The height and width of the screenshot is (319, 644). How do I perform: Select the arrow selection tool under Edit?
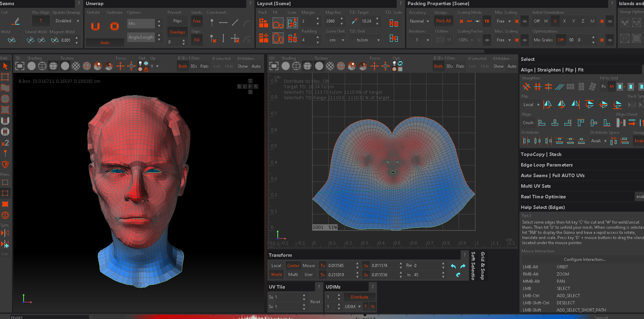click(x=5, y=66)
